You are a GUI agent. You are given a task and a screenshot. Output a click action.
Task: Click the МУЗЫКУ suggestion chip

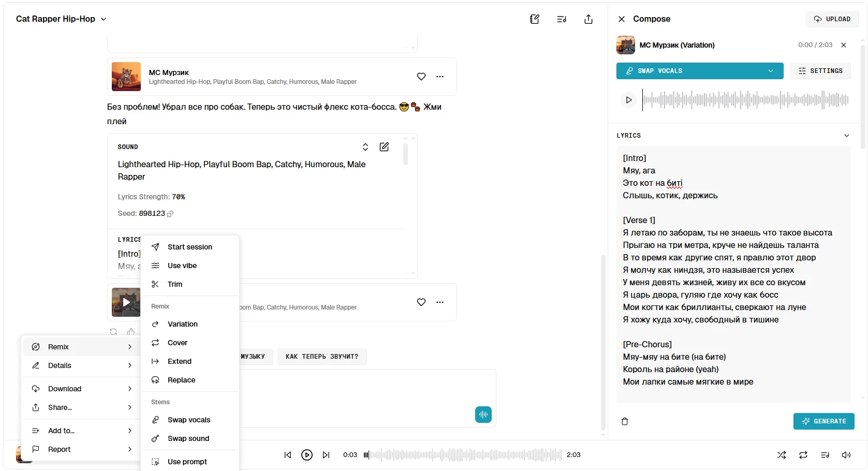(256, 357)
